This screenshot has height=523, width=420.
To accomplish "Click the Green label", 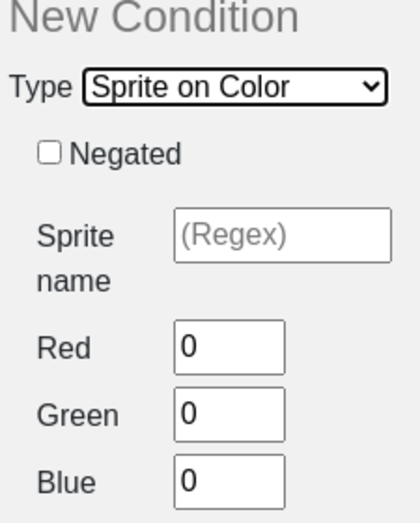I will [x=77, y=416].
